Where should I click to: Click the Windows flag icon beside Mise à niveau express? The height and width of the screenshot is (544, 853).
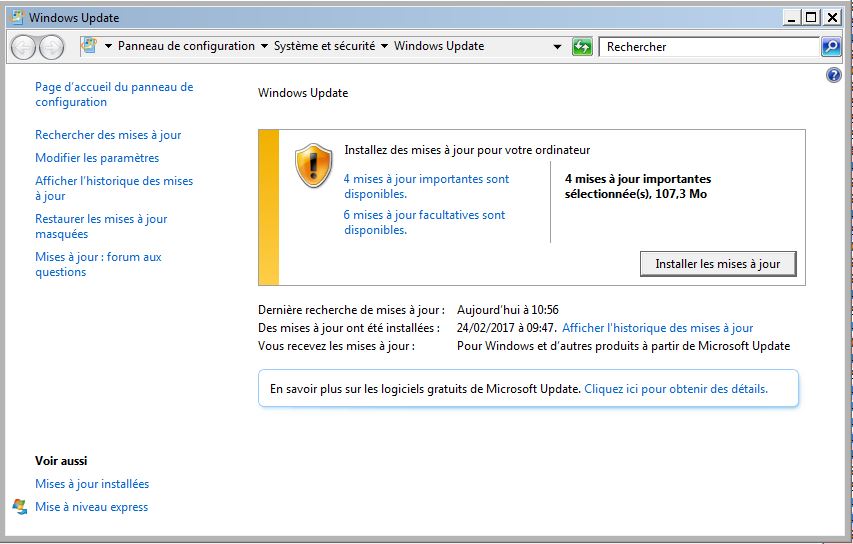click(20, 506)
